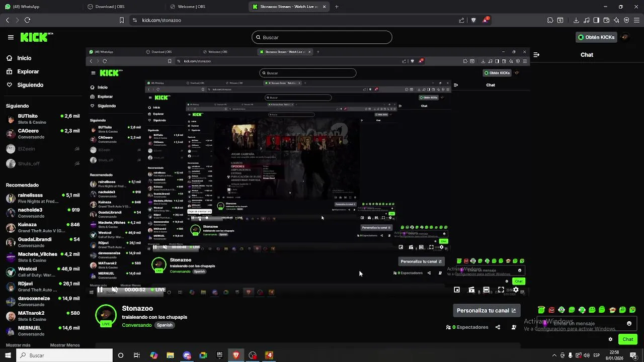
Task: Open nachoide3 recommended channel
Action: (x=43, y=212)
